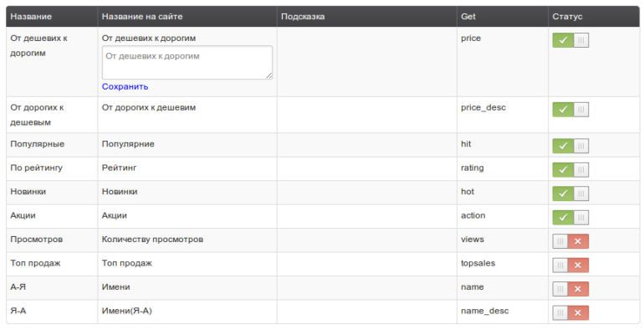Disable the price sorting status toggle
Image resolution: width=644 pixels, height=330 pixels.
pyautogui.click(x=570, y=40)
